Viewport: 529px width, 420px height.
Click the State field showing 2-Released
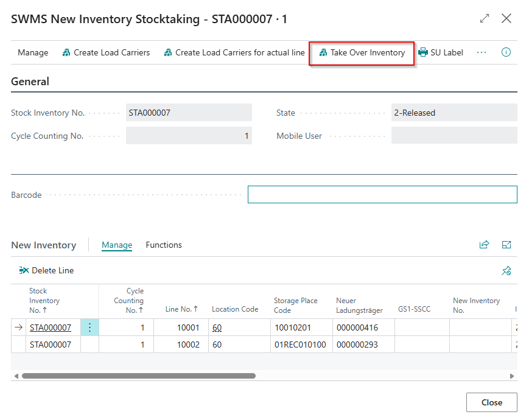coord(454,113)
